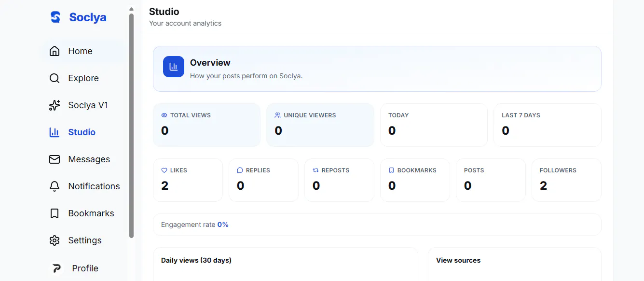This screenshot has height=281, width=644.
Task: Click the Total Views stat card
Action: [206, 125]
